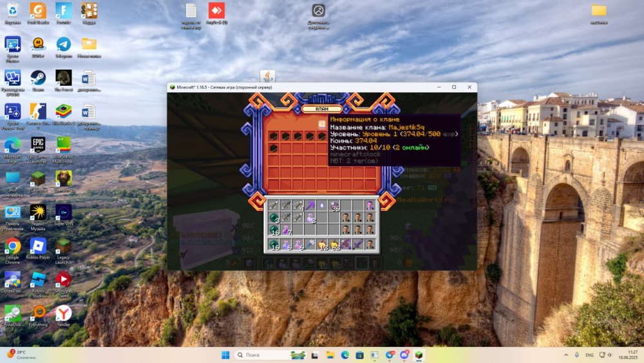The image size is (644, 363).
Task: Open Панель управления desktop icon
Action: point(12,217)
